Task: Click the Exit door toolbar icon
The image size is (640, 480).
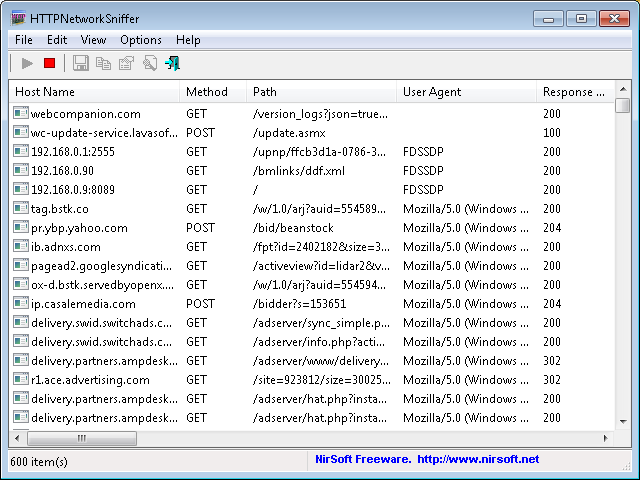Action: coord(172,63)
